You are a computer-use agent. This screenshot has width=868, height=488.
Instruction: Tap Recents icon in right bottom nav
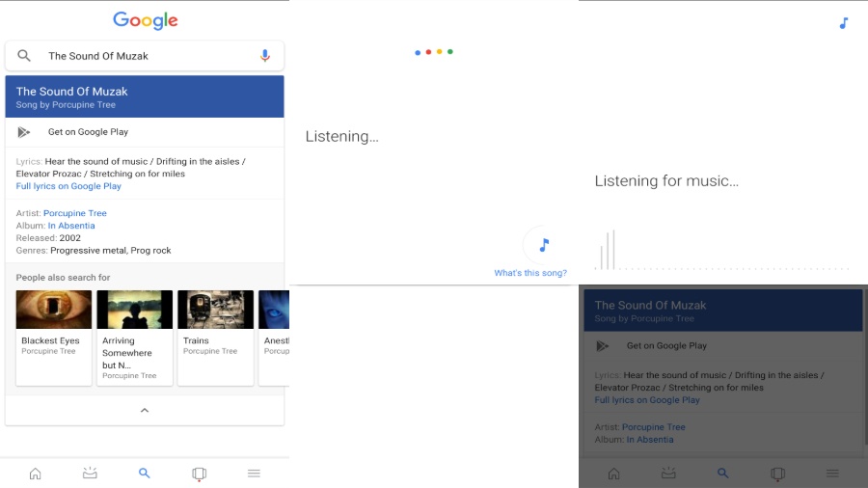click(777, 474)
